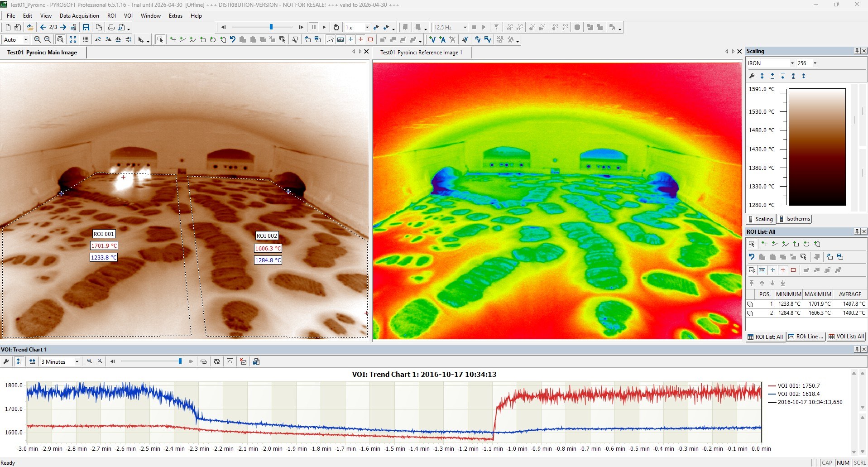868x467 pixels.
Task: Click the MAXIMUM column header in ROI list
Action: (x=817, y=294)
